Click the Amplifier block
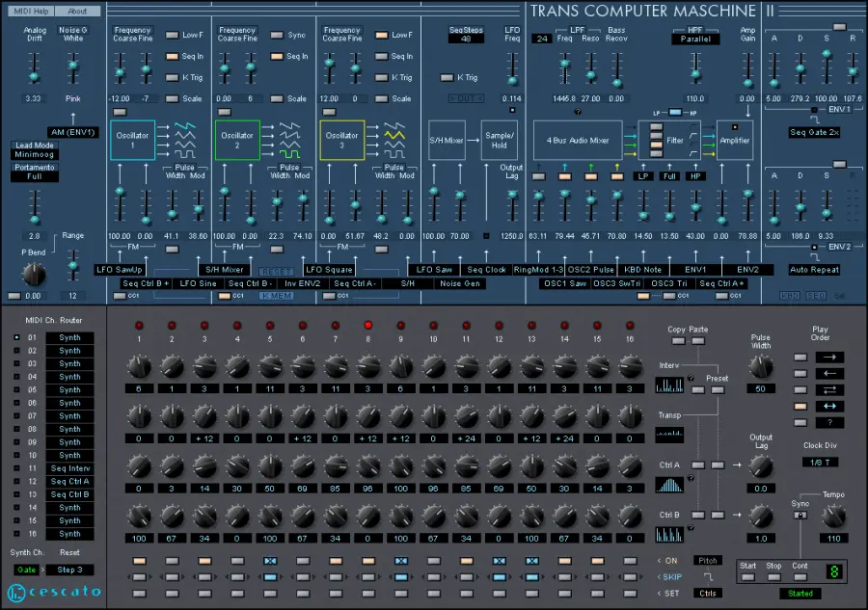The image size is (868, 610). [735, 141]
